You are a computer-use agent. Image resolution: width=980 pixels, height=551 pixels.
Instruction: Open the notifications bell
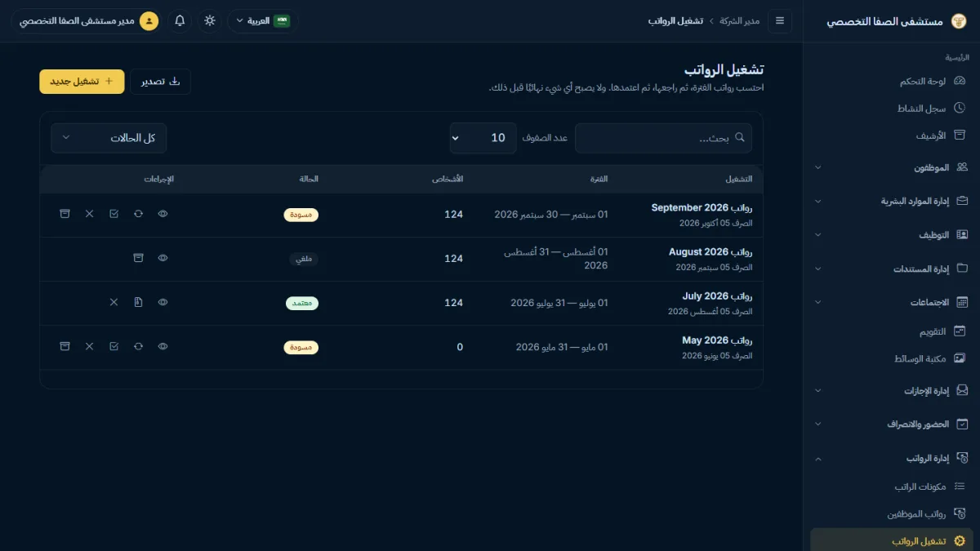(180, 20)
